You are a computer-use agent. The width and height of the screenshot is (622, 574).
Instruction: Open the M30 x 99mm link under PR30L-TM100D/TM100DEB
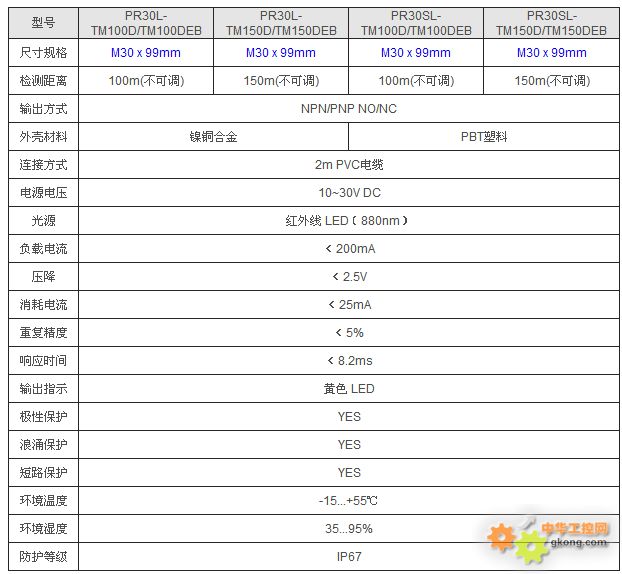click(146, 53)
